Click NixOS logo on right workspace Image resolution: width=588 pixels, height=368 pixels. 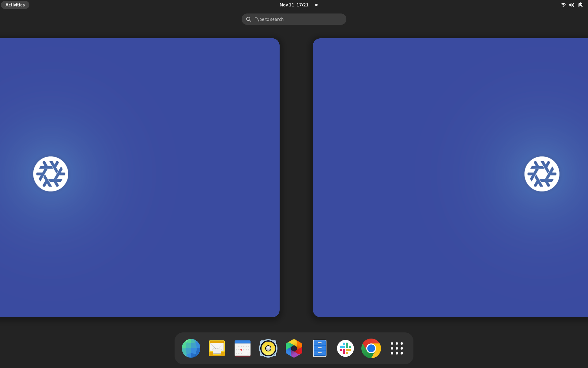coord(541,174)
